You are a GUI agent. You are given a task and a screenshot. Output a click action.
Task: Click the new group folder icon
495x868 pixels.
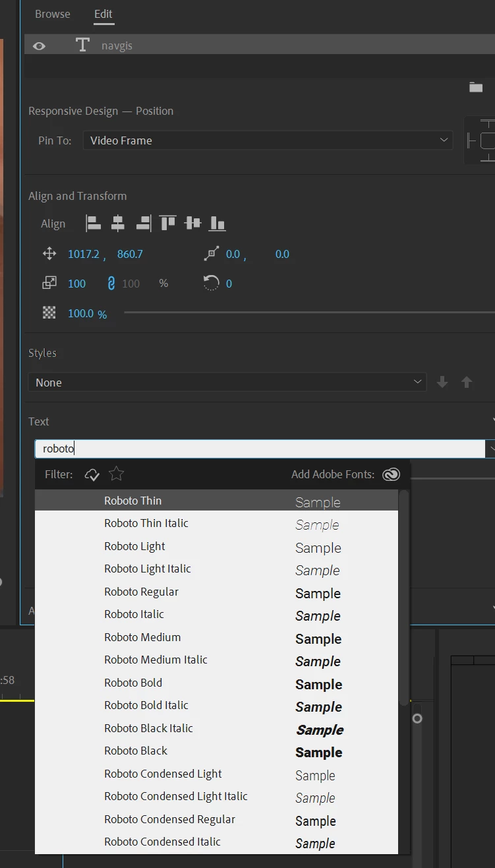[x=476, y=87]
